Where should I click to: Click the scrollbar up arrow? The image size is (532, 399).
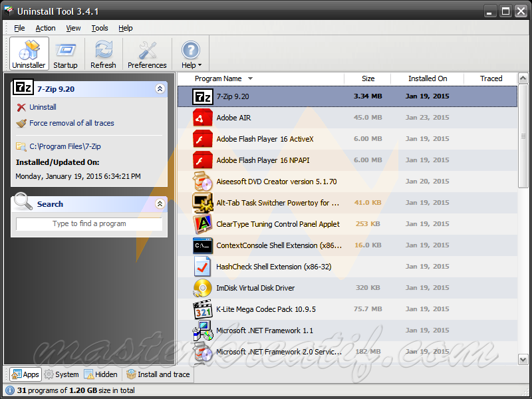coord(523,78)
